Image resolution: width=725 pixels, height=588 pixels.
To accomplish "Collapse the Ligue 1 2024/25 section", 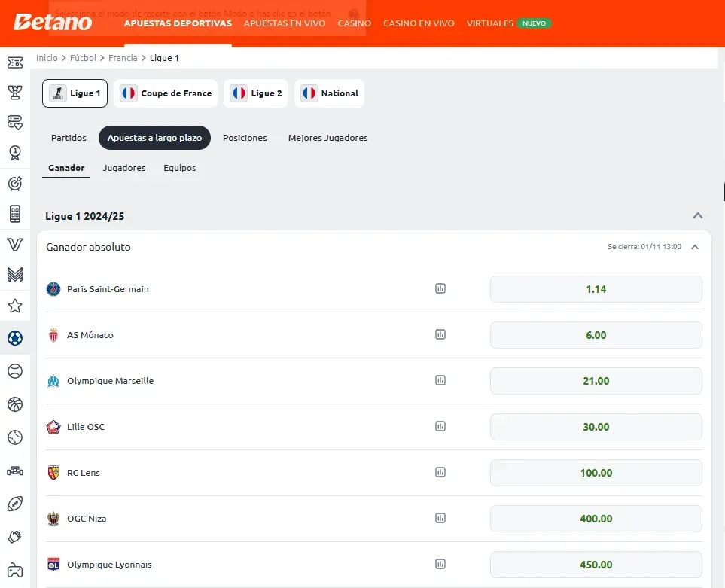I will coord(698,216).
